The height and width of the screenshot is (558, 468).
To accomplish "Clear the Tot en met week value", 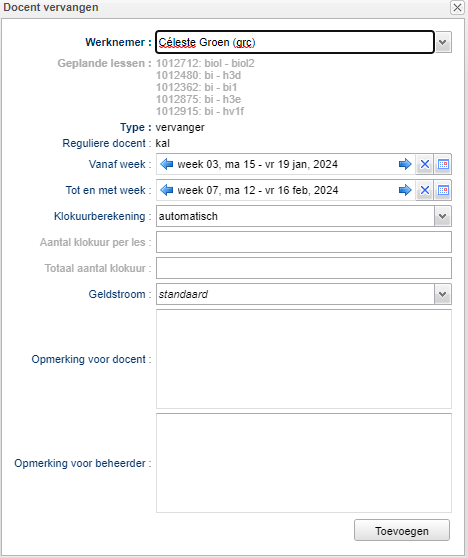I will tap(425, 190).
